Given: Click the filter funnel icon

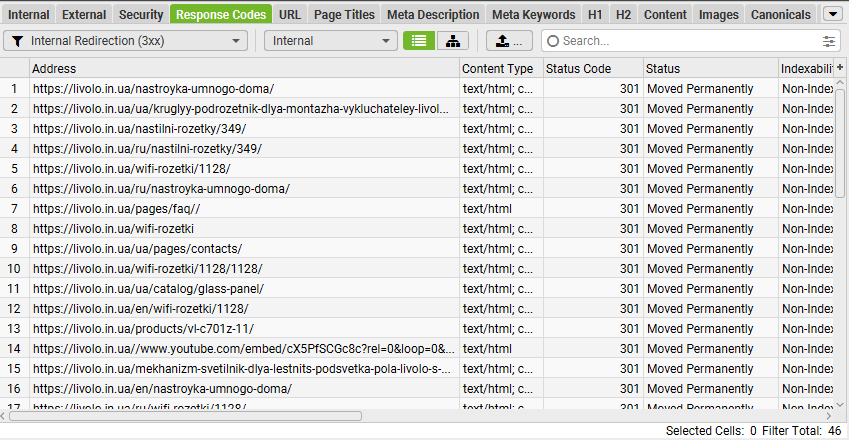Looking at the screenshot, I should click(17, 41).
